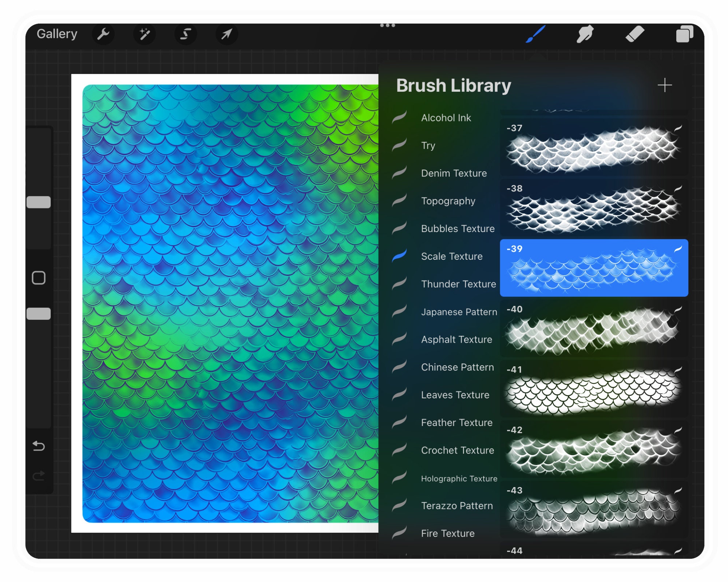Tap the square Modify button in sidebar

pyautogui.click(x=39, y=278)
